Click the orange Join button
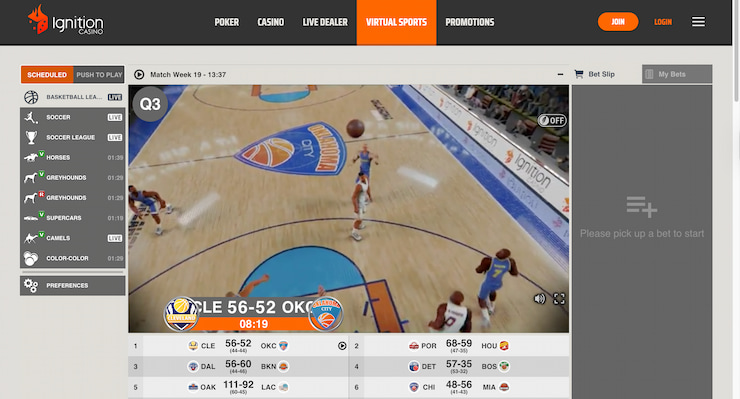 tap(618, 22)
